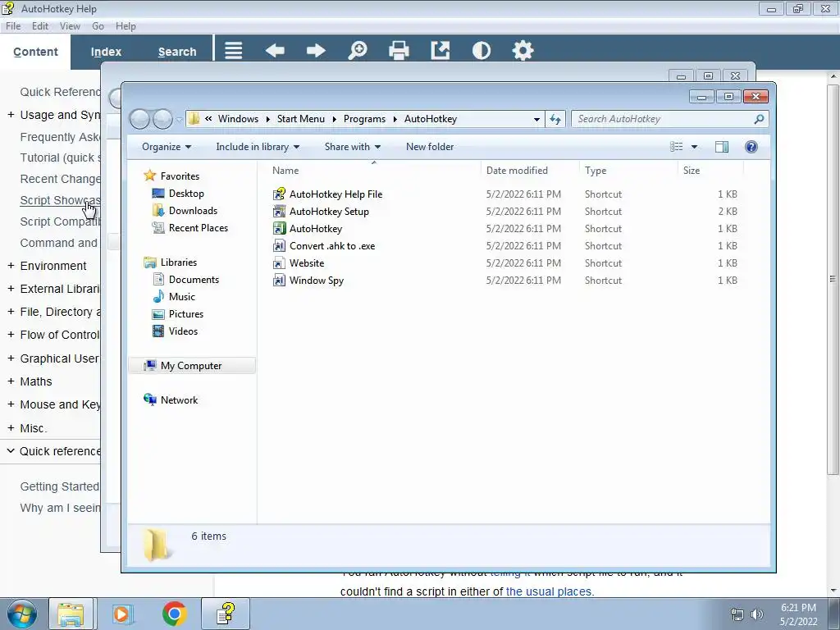Viewport: 840px width, 630px height.
Task: Go forward with the right arrow in AutoHotkey Help
Action: click(x=316, y=51)
